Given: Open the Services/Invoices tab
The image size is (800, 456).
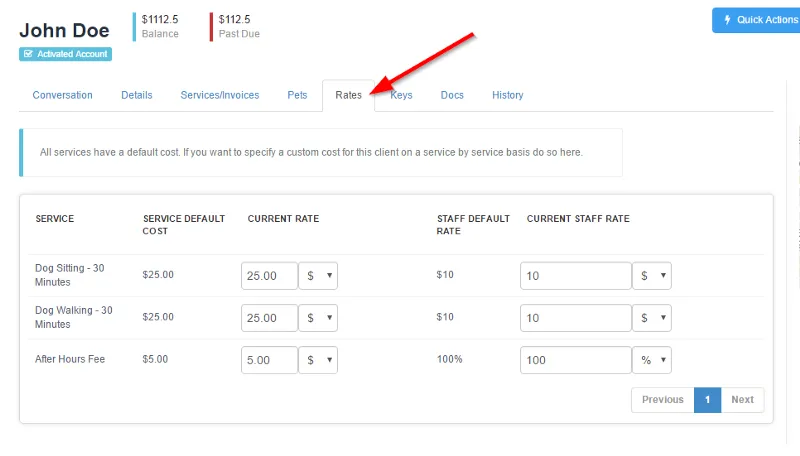Looking at the screenshot, I should [x=220, y=95].
